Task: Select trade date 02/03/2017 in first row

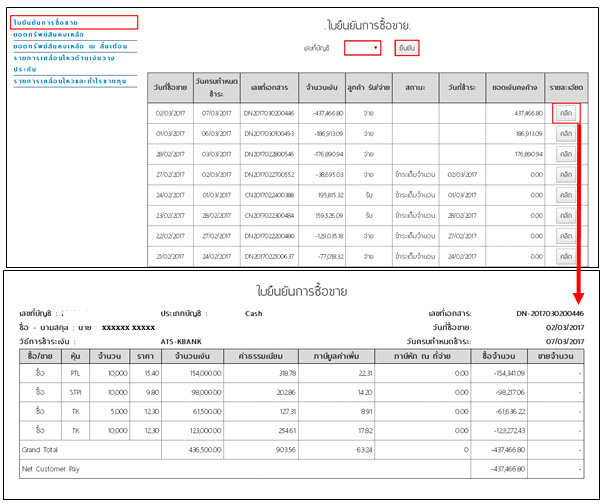Action: click(x=170, y=113)
